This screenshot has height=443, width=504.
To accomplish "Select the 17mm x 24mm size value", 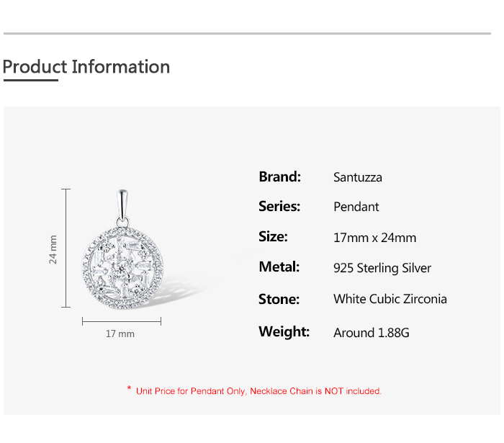I will [374, 238].
